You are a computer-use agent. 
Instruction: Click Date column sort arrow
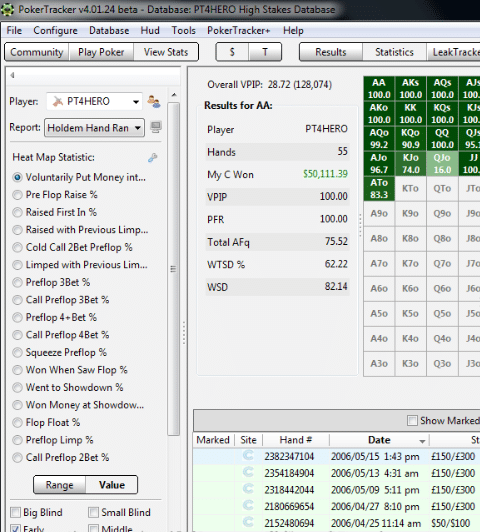[422, 441]
